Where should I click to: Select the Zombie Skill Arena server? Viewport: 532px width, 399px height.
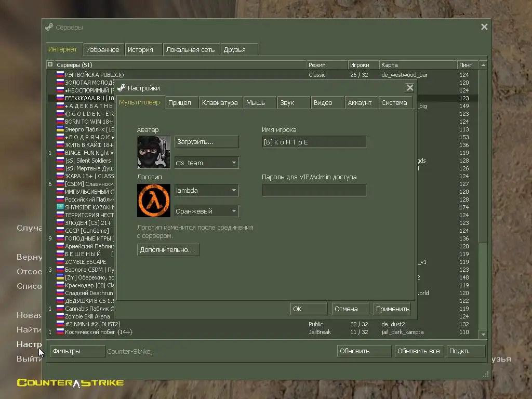pyautogui.click(x=87, y=316)
